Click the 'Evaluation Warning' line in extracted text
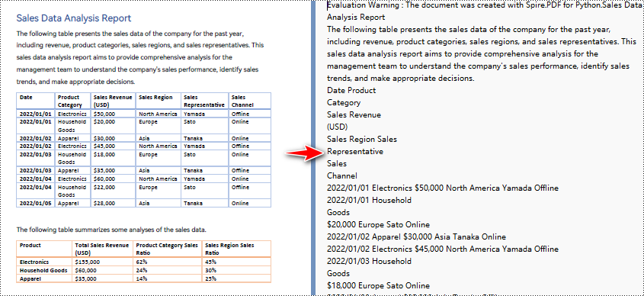The image size is (644, 296). pyautogui.click(x=485, y=5)
